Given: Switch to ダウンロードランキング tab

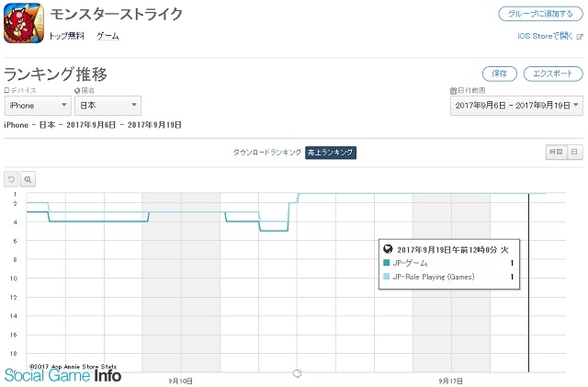Looking at the screenshot, I should pos(266,152).
